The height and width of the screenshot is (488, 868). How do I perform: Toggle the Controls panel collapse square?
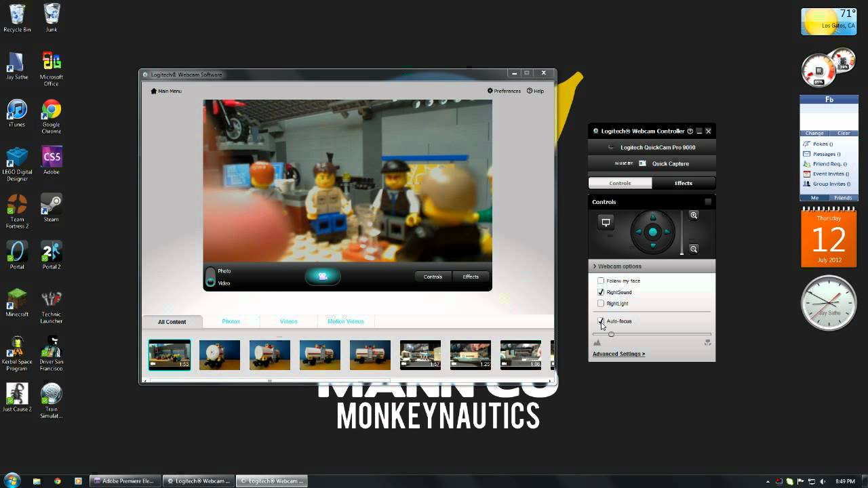pyautogui.click(x=708, y=202)
